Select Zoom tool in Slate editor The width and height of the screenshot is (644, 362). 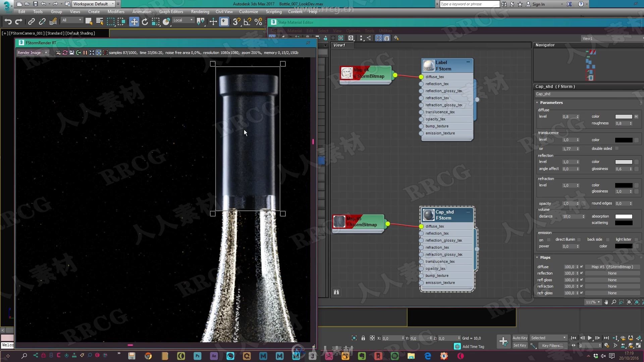coord(614,302)
